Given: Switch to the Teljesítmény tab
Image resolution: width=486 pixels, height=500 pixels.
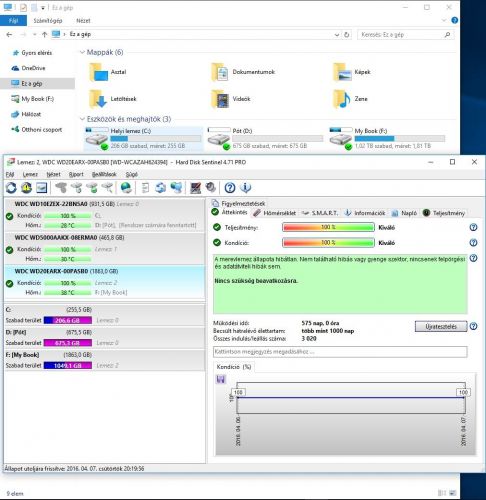Looking at the screenshot, I should tap(444, 213).
